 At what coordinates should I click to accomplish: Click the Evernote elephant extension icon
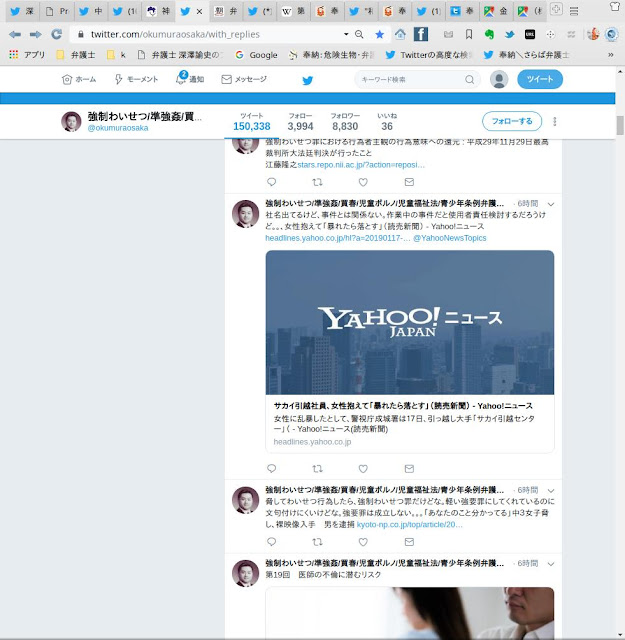coord(489,34)
